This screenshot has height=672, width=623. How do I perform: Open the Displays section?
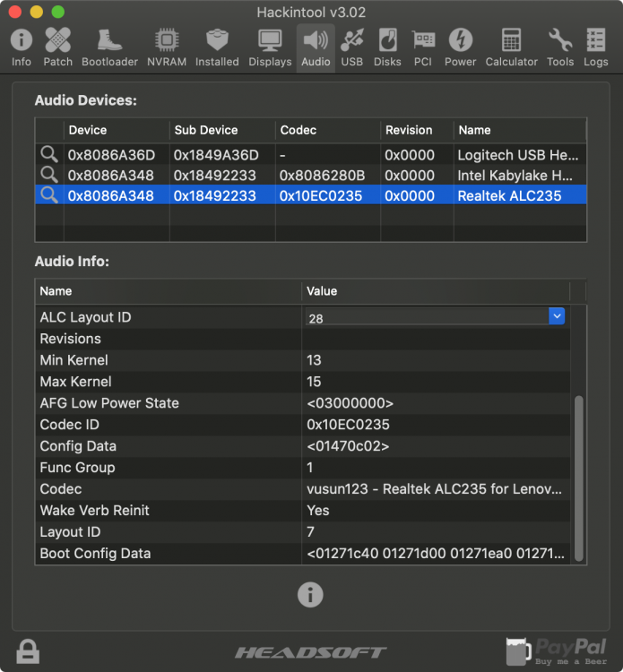(x=270, y=47)
